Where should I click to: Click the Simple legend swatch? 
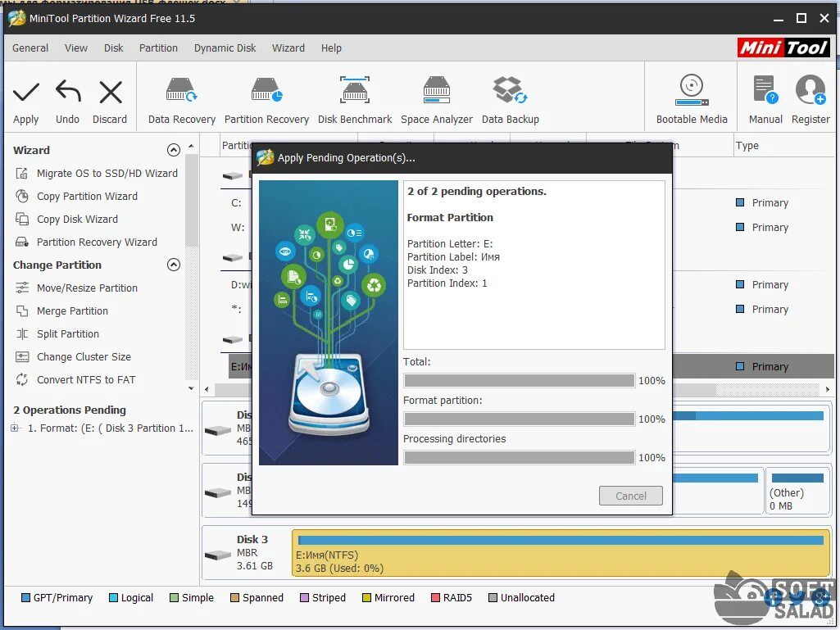[x=174, y=597]
